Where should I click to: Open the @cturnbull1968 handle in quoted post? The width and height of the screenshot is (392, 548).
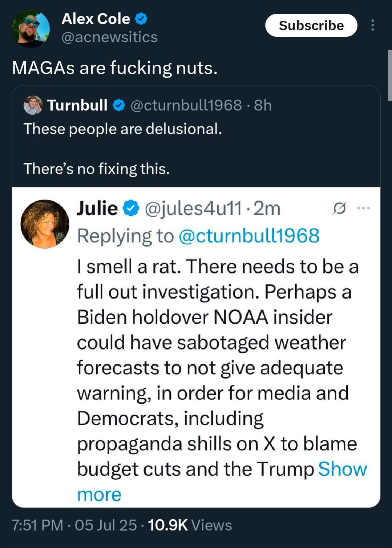point(186,105)
